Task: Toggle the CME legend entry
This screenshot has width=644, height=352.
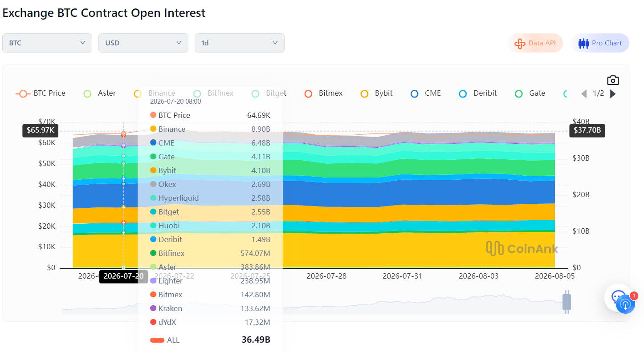Action: [x=426, y=93]
